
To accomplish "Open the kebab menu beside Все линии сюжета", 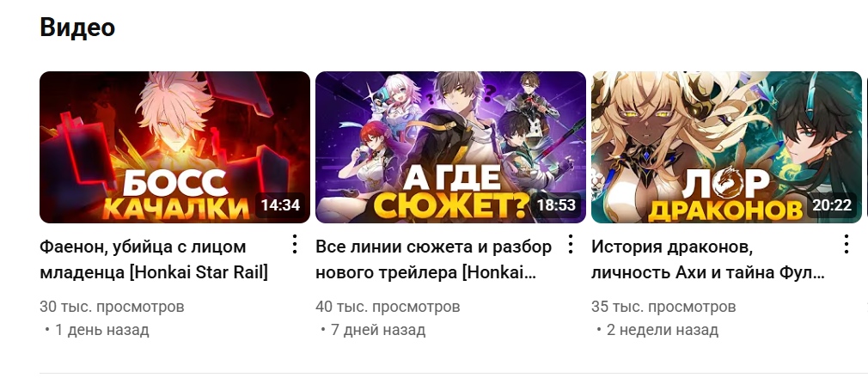I will (x=570, y=244).
